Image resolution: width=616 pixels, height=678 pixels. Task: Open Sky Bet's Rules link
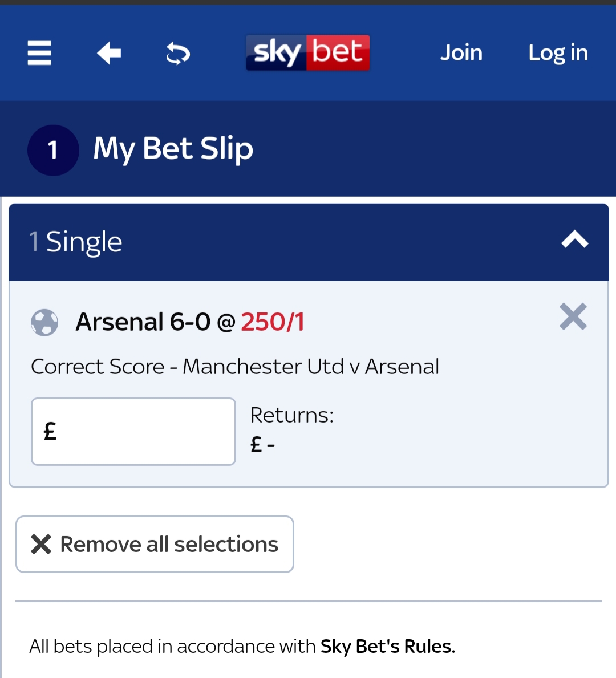click(x=388, y=647)
